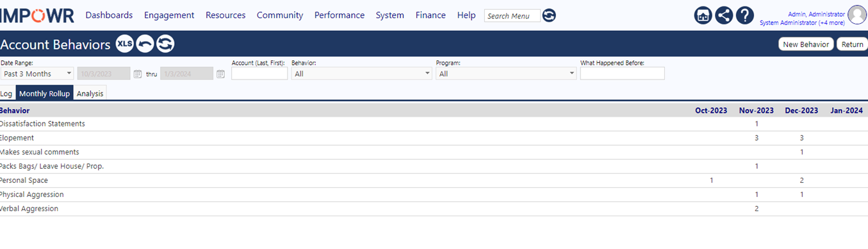Switch to the Log tab

pos(6,94)
